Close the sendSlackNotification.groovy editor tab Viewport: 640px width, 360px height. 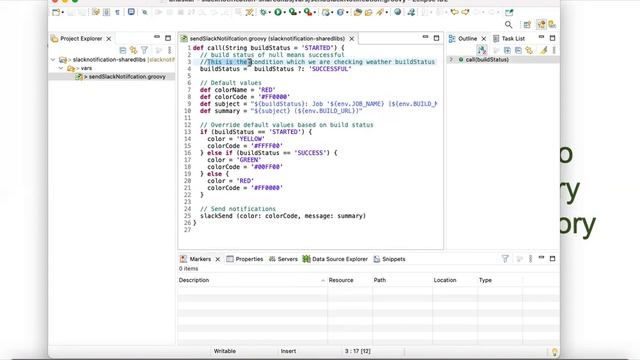352,38
